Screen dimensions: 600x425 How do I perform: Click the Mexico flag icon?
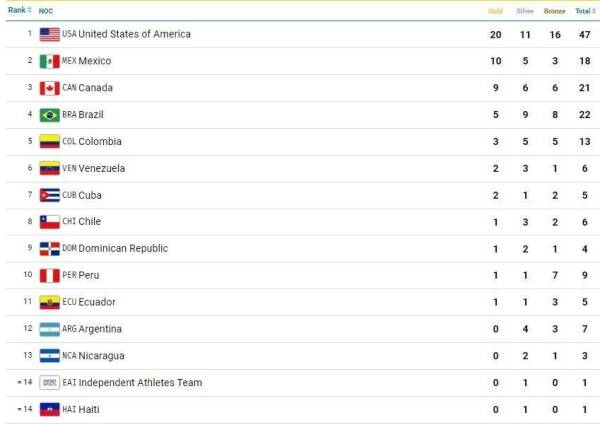click(50, 61)
